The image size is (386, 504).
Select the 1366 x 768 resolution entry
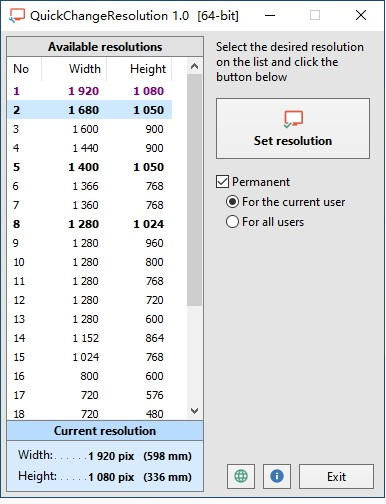point(90,186)
